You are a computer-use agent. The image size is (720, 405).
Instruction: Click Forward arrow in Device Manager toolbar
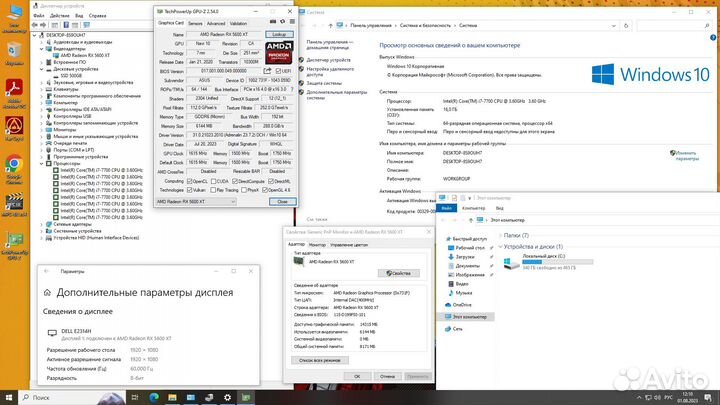(x=43, y=25)
